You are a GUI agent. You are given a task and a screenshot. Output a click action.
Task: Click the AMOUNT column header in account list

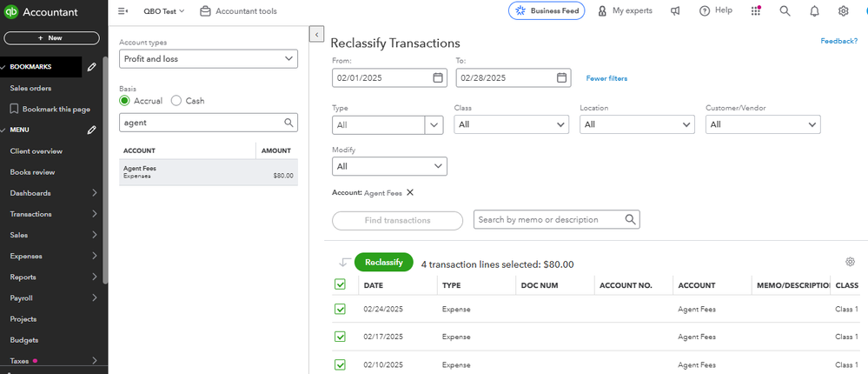(275, 150)
